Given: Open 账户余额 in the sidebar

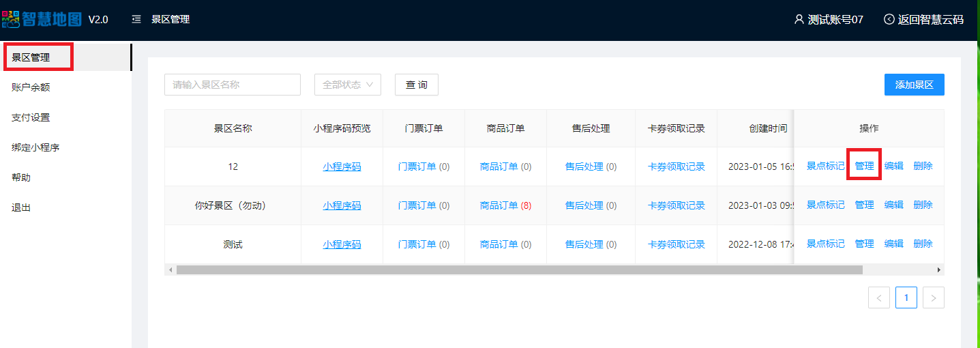Looking at the screenshot, I should pyautogui.click(x=31, y=87).
